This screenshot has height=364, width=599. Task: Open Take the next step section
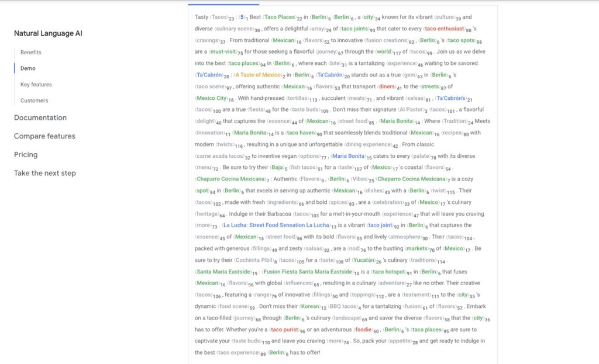coord(44,173)
